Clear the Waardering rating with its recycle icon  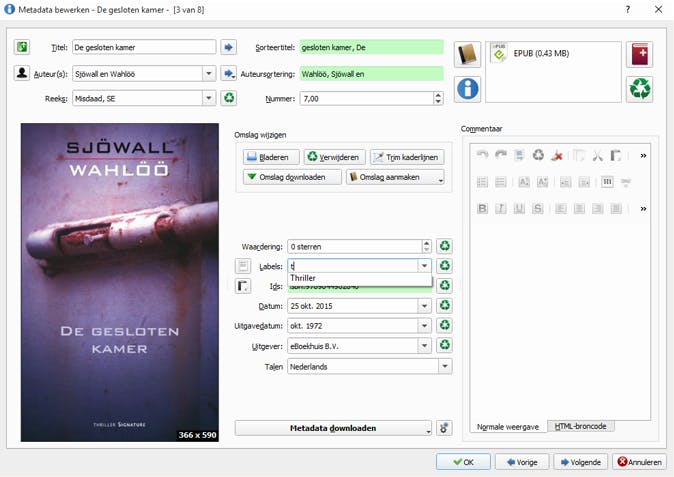coord(444,246)
